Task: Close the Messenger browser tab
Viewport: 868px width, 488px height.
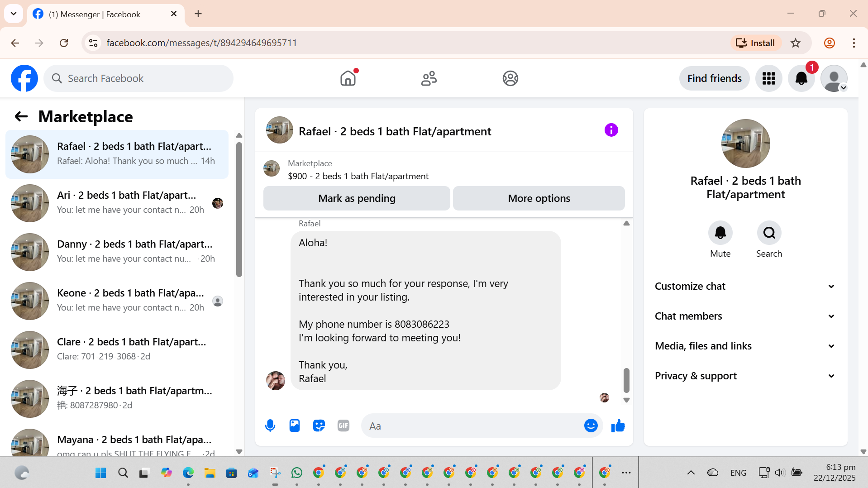Action: [x=174, y=14]
